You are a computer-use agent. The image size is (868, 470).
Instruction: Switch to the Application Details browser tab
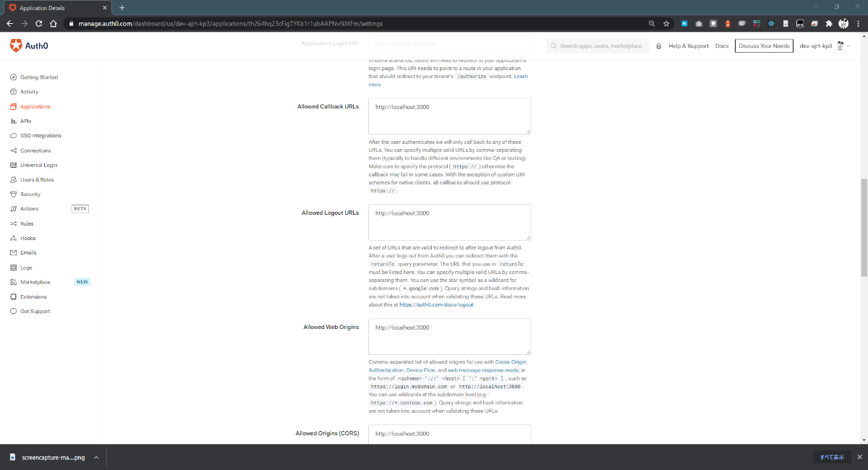(57, 7)
